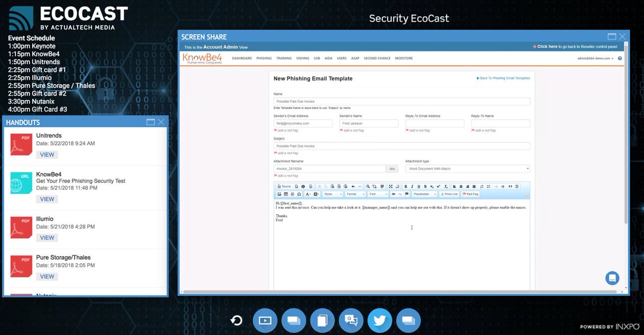This screenshot has height=335, width=644.
Task: Toggle italic formatting
Action: (412, 186)
